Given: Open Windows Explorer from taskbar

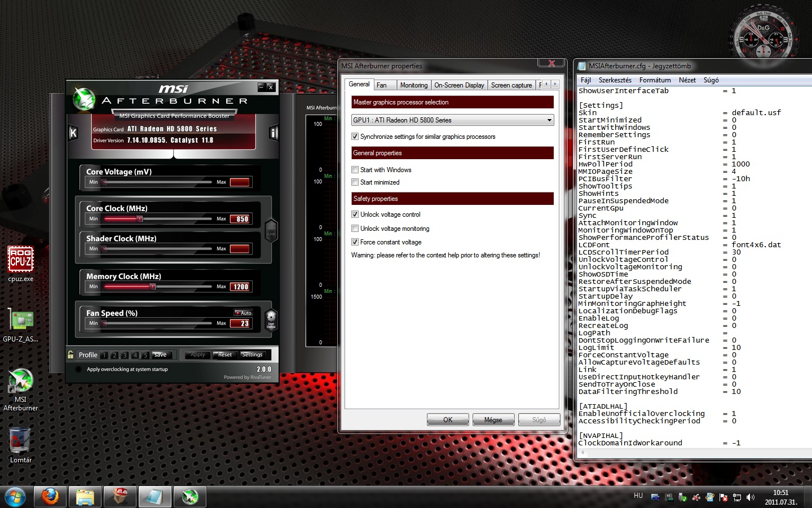Looking at the screenshot, I should (85, 497).
